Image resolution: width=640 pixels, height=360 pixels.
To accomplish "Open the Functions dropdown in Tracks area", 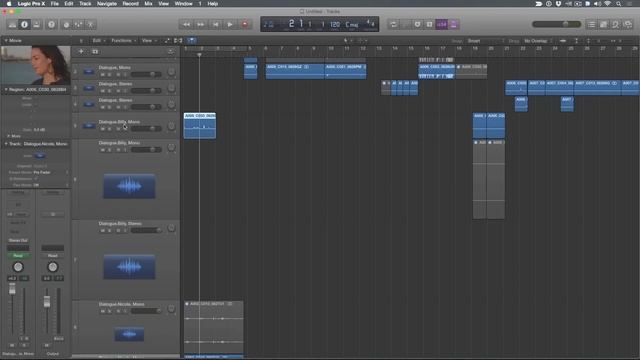I will pyautogui.click(x=123, y=40).
